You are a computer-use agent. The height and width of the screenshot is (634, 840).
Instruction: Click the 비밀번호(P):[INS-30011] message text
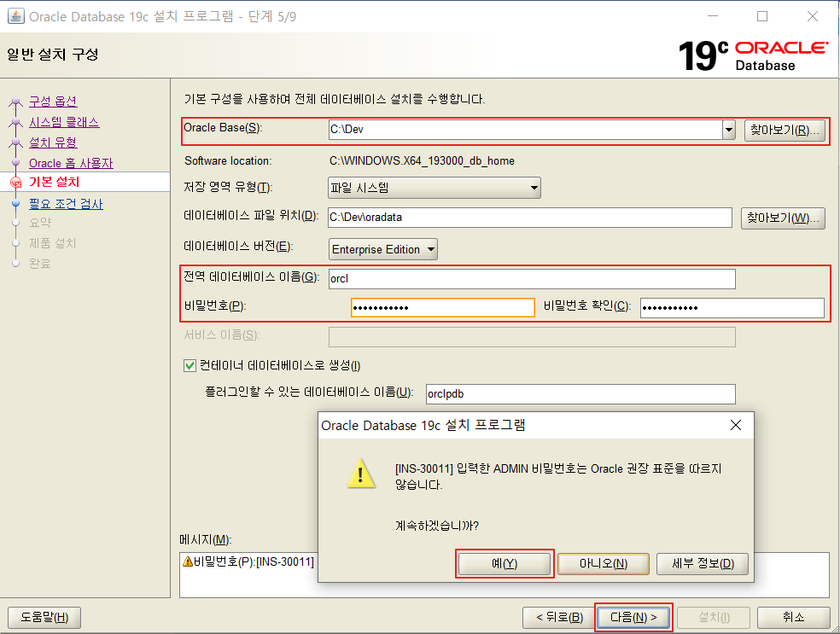[x=254, y=561]
